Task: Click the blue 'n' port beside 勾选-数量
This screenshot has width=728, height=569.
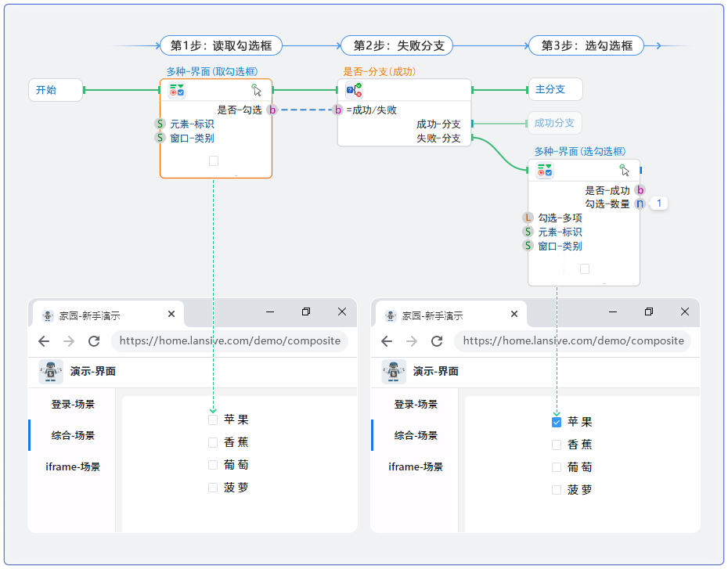Action: click(640, 204)
